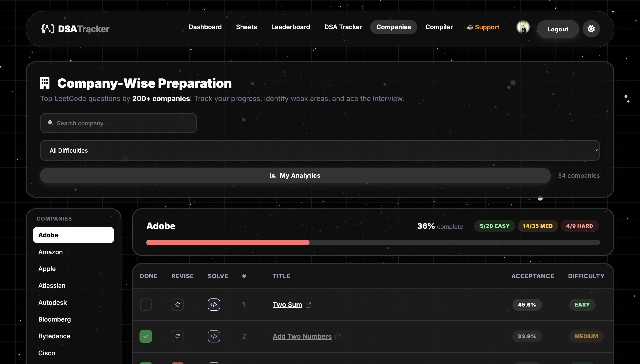Click the ACCEPTANCE column header
This screenshot has width=640, height=364.
(x=532, y=276)
